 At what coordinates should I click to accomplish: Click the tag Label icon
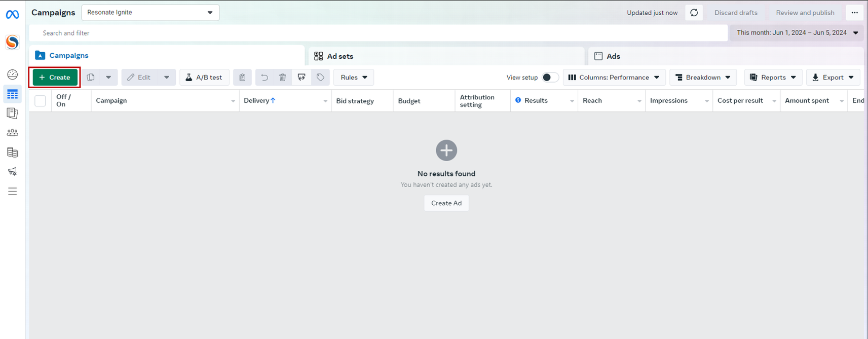pos(320,78)
